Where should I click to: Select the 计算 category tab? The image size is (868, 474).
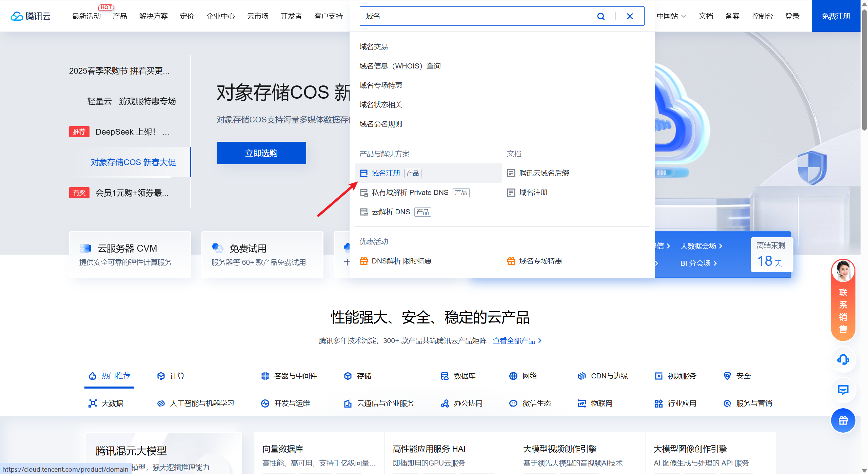171,376
